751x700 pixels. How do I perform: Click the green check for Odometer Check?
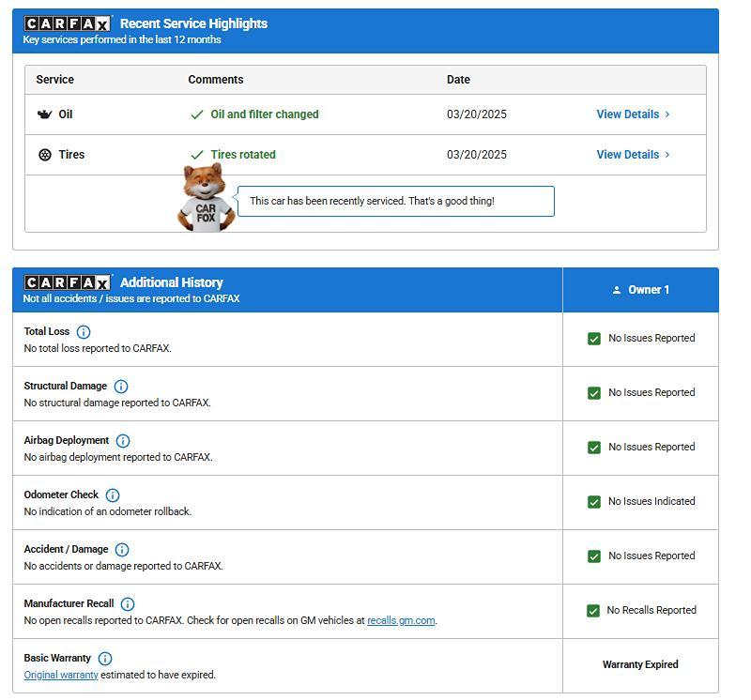(594, 502)
